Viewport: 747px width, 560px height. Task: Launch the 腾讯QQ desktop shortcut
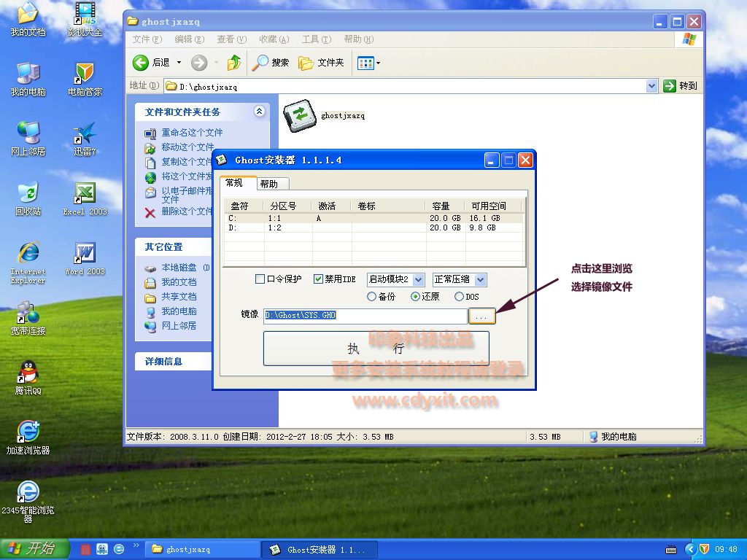coord(28,378)
